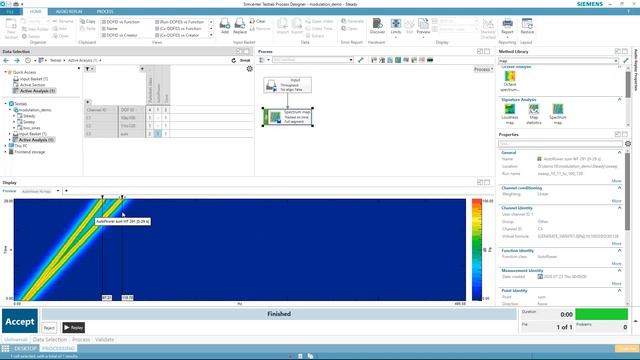Open the AutoPower display layout dropdown

(58, 191)
